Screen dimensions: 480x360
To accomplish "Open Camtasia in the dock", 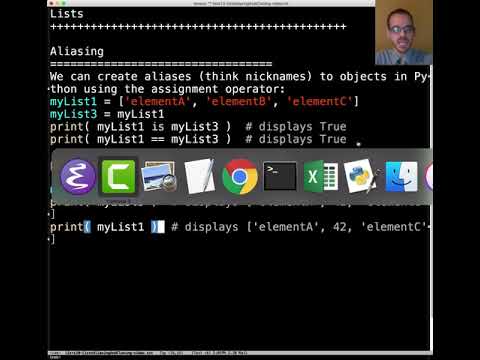I will click(118, 177).
